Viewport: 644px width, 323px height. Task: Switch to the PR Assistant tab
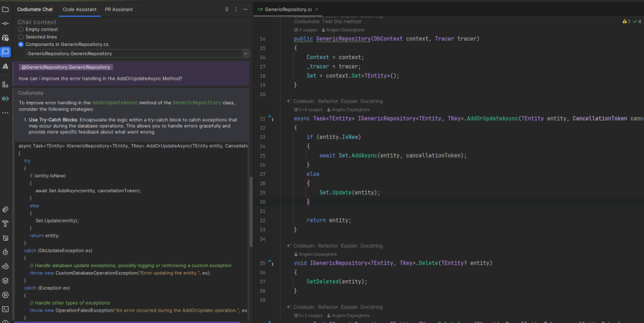click(119, 9)
